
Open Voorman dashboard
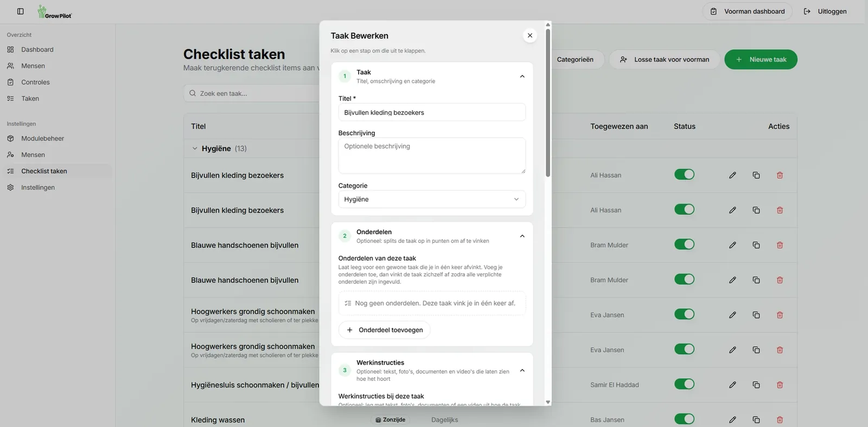point(747,11)
